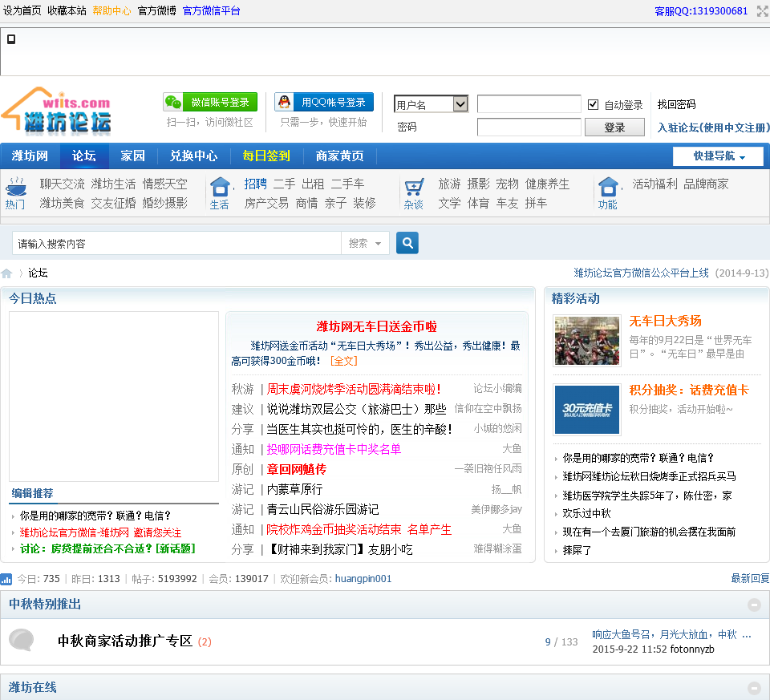This screenshot has height=700, width=770.
Task: Open the username type dropdown
Action: point(431,104)
